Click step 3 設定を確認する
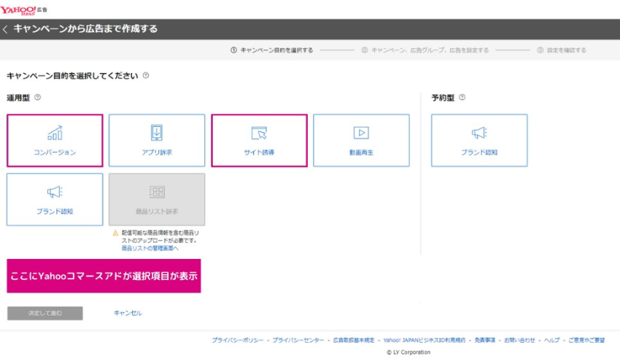Screen dimensions: 620x364 coord(562,50)
